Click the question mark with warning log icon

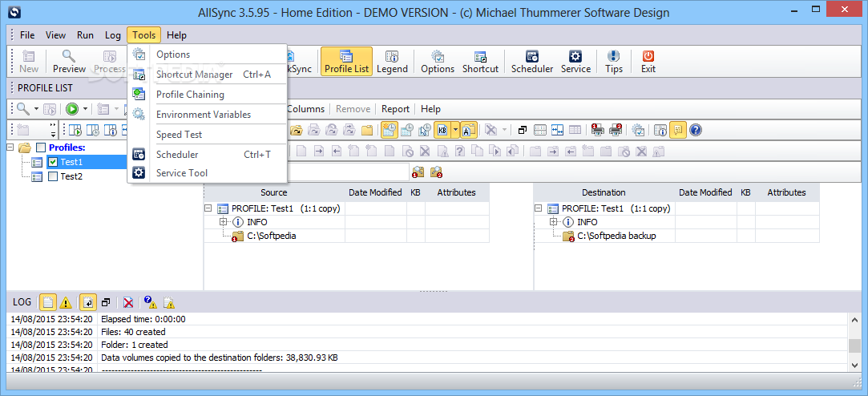tap(150, 302)
